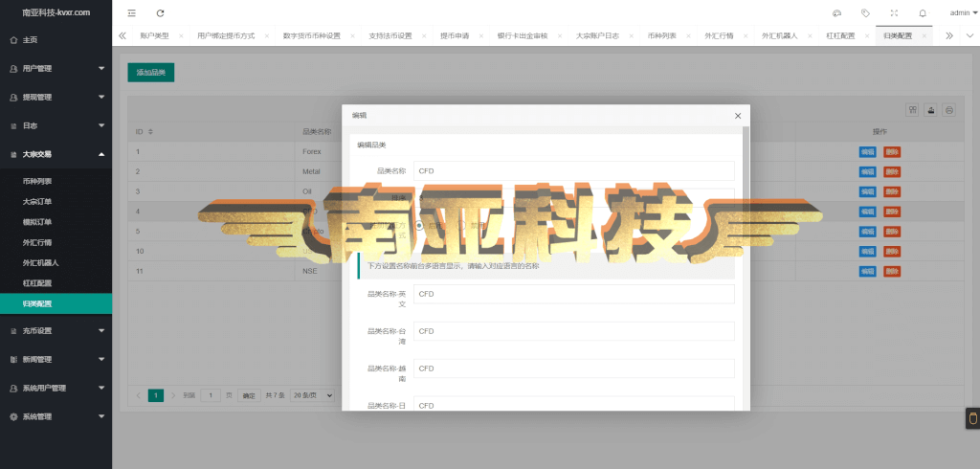This screenshot has width=980, height=469.
Task: Open 外汇行情 in the sidebar submenu
Action: pyautogui.click(x=56, y=242)
